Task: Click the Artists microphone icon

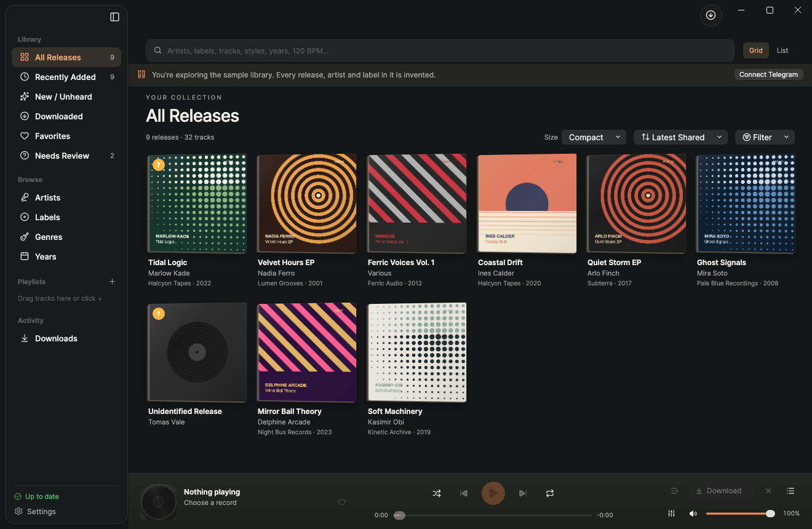Action: (x=25, y=197)
